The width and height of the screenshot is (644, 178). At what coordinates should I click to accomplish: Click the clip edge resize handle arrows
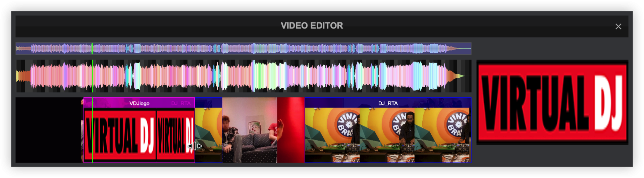[195, 146]
